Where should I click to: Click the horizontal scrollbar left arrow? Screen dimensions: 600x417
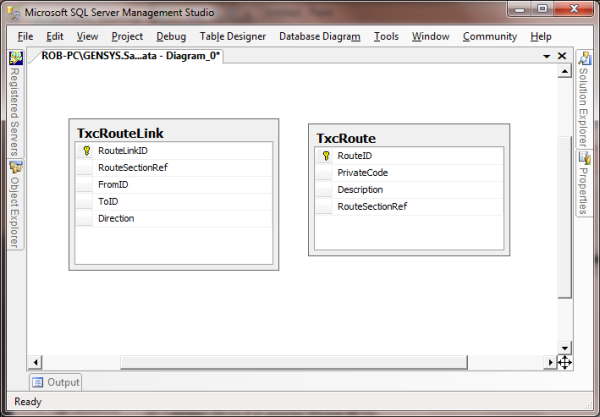pyautogui.click(x=35, y=362)
